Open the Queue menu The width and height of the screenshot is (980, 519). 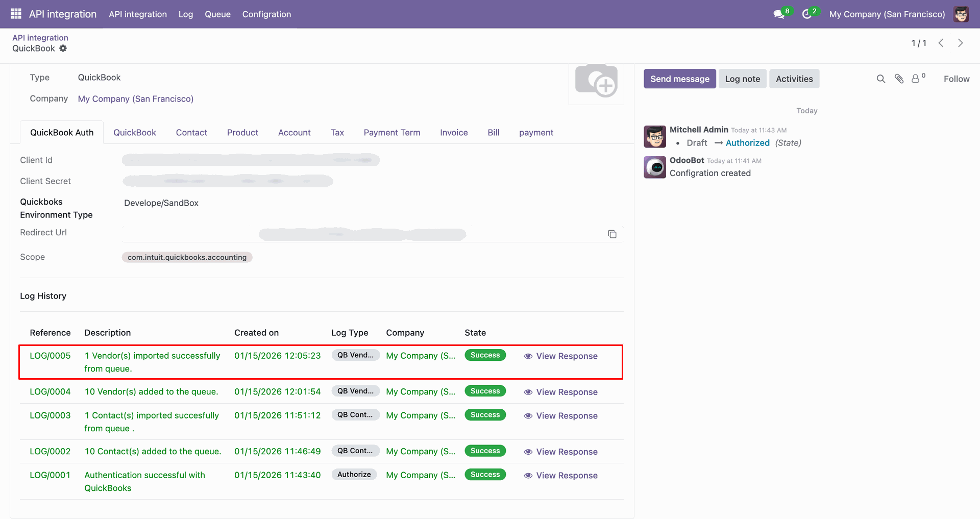tap(217, 14)
